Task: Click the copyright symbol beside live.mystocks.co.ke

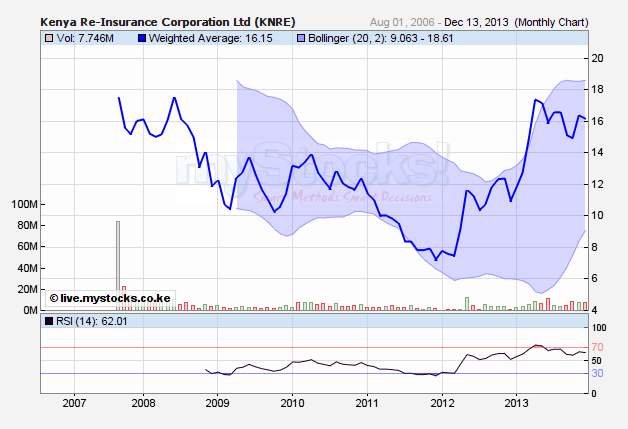Action: click(53, 298)
